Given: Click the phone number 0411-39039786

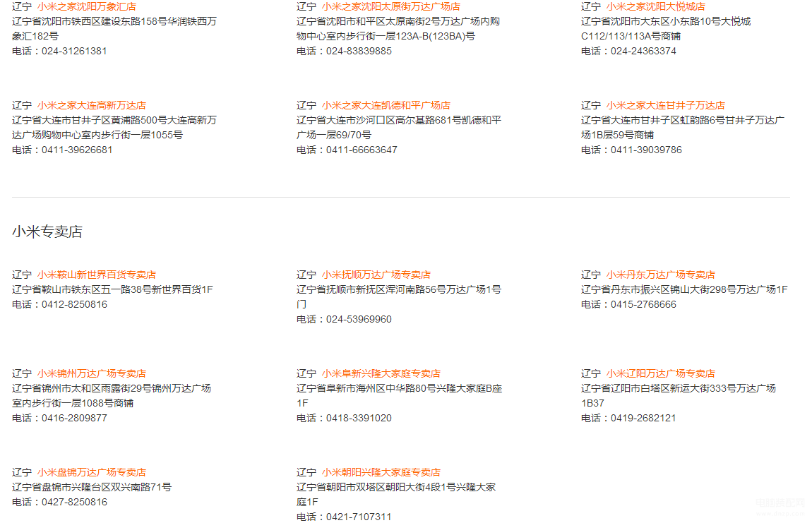Looking at the screenshot, I should [646, 150].
